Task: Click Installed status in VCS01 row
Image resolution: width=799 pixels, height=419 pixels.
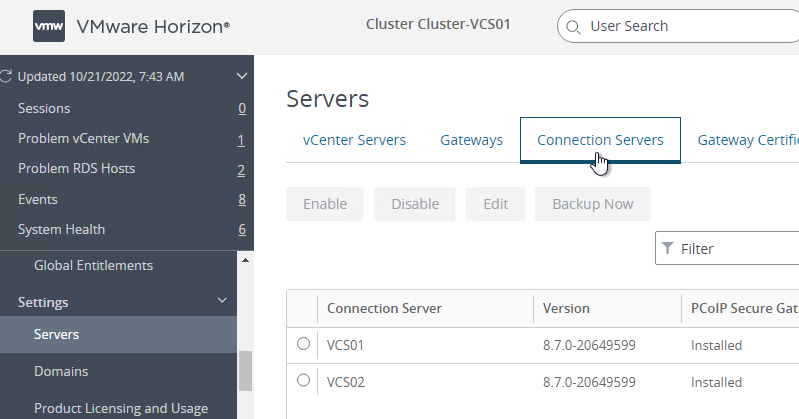Action: coord(716,345)
